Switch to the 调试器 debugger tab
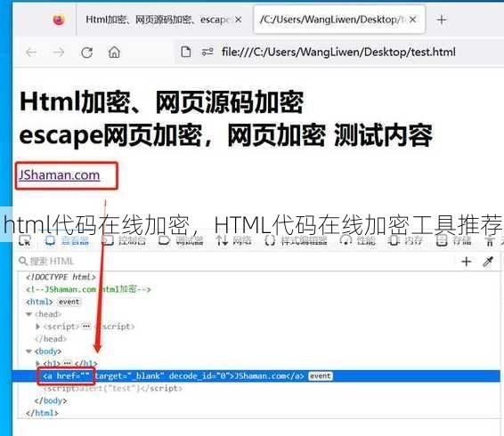Image resolution: width=504 pixels, height=436 pixels. 181,240
